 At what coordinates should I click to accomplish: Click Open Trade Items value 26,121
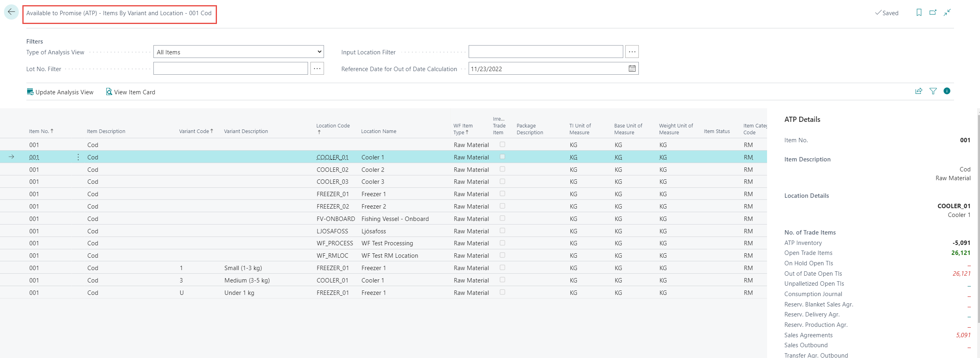coord(960,253)
